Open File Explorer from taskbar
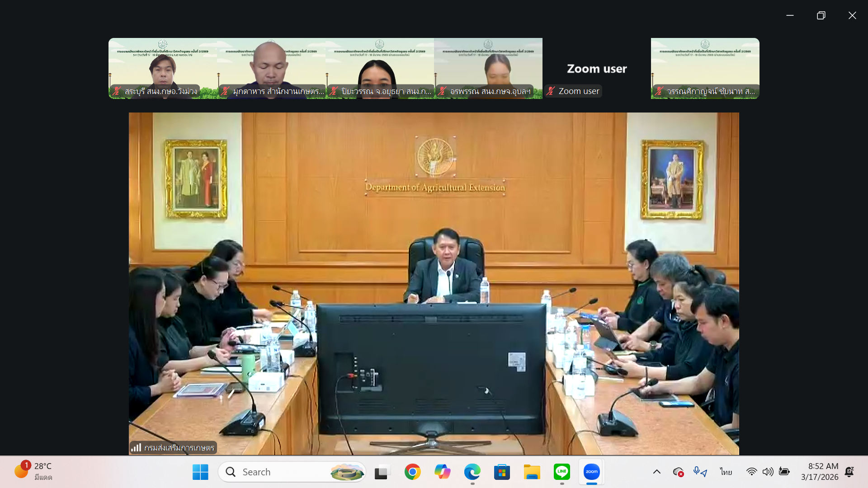The width and height of the screenshot is (868, 488). tap(532, 472)
